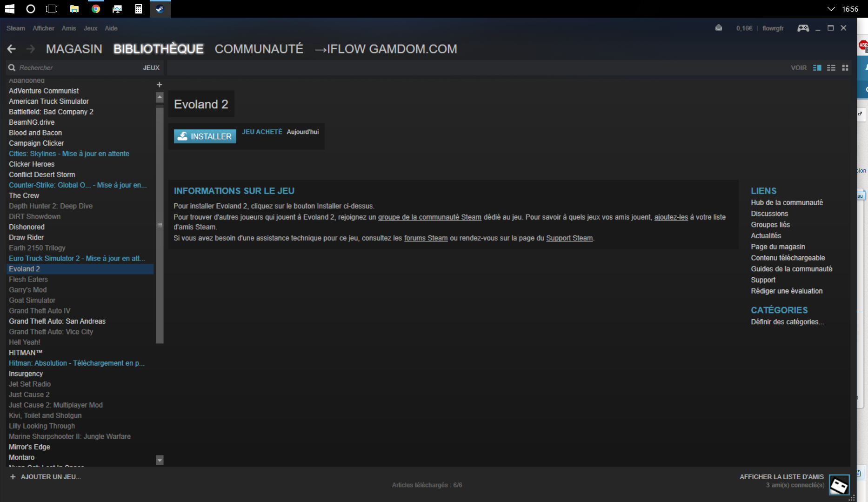Go to the MAGASIN tab
This screenshot has height=502, width=868.
point(74,49)
